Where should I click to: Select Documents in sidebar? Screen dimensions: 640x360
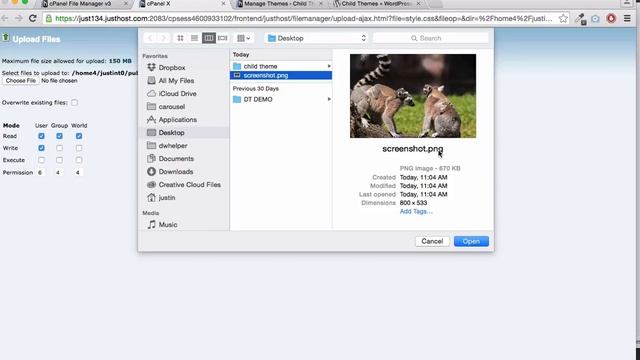click(x=176, y=159)
